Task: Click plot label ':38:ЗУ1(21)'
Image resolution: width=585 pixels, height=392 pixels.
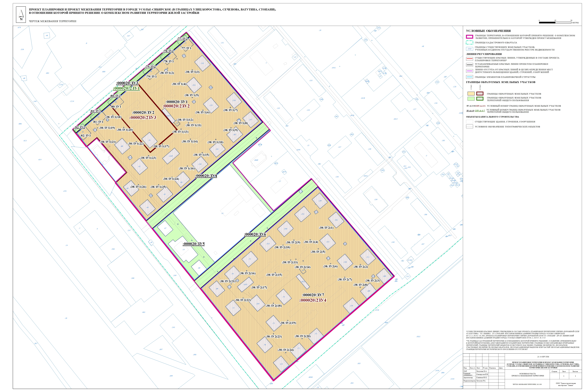Action: click(x=108, y=142)
